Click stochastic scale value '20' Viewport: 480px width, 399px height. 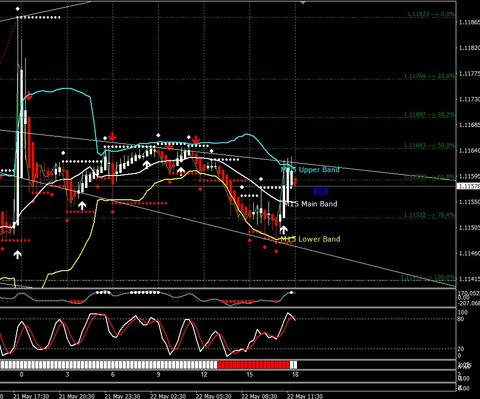[x=461, y=349]
